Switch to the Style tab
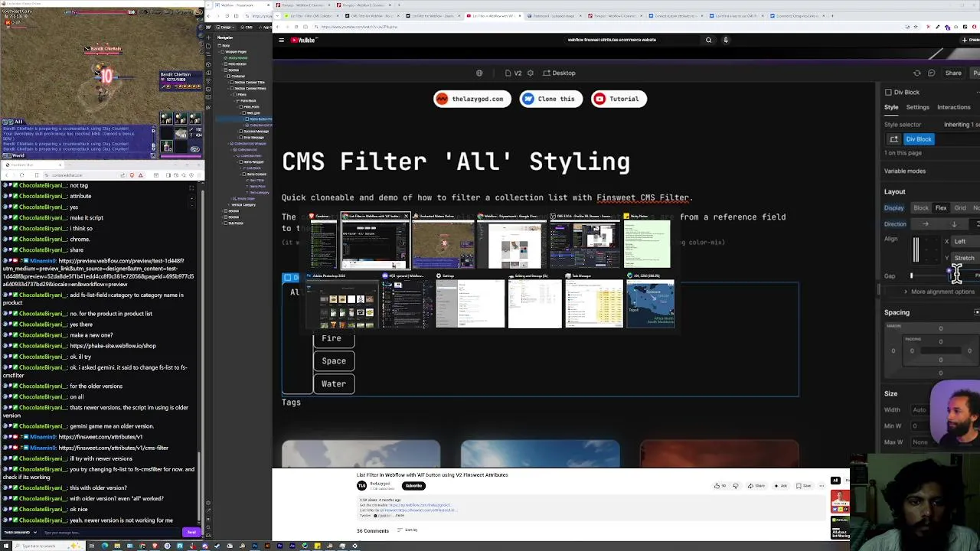 click(891, 107)
